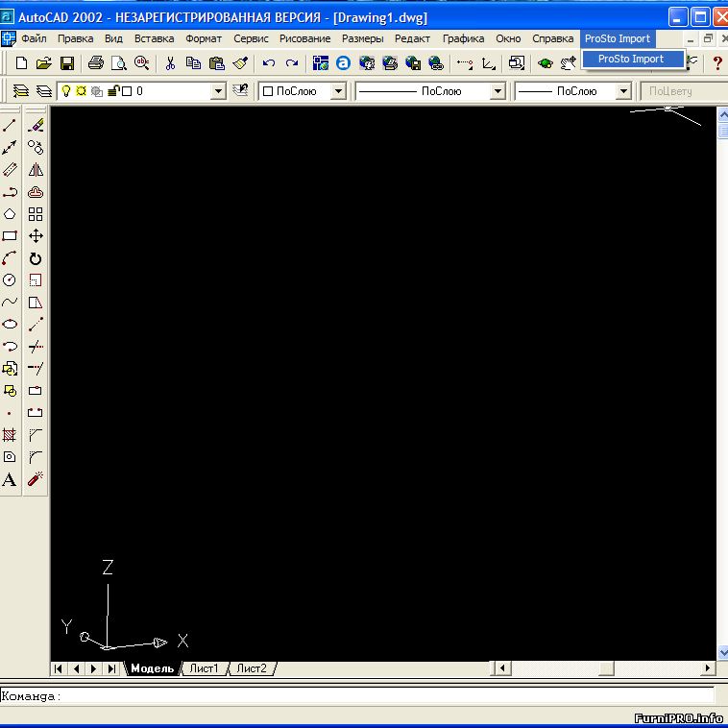The width and height of the screenshot is (728, 728).
Task: Print the drawing using the printer icon
Action: point(96,62)
